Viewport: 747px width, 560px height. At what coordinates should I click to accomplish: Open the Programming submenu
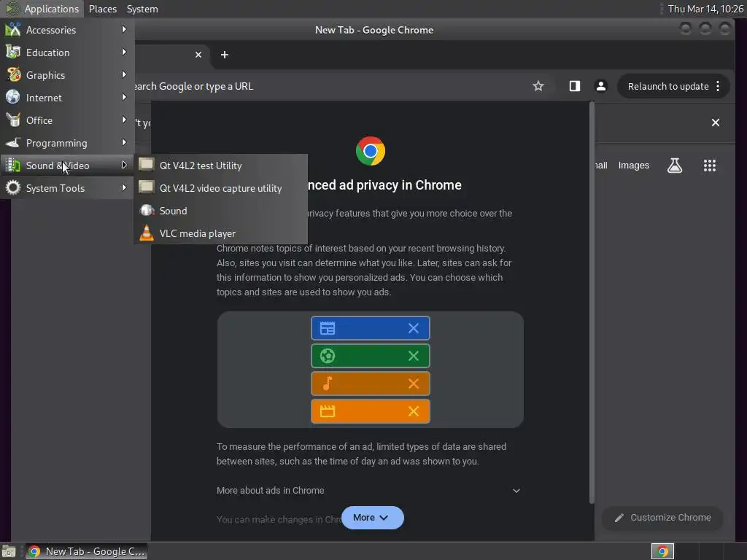(x=67, y=143)
